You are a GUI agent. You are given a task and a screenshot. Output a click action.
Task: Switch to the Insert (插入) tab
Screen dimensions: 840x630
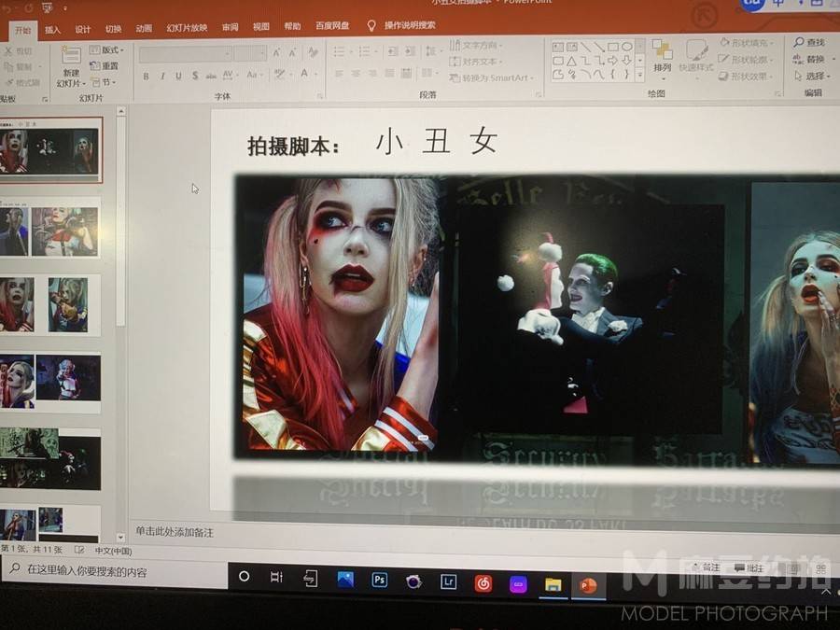(52, 30)
